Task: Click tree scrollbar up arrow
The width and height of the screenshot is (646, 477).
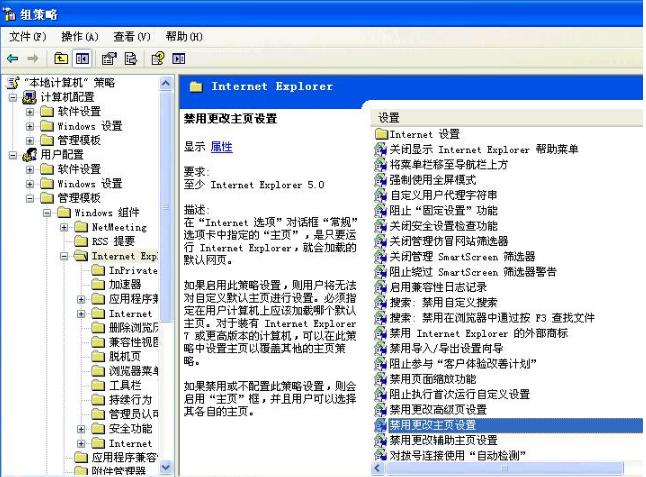Action: [166, 83]
